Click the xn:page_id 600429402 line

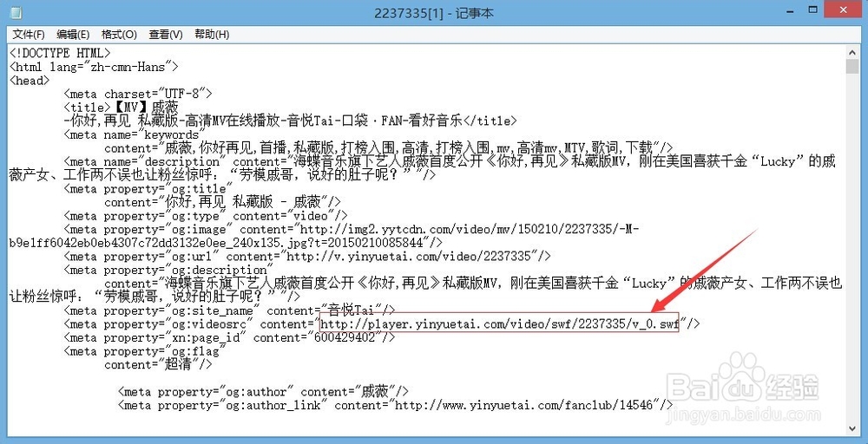point(230,338)
